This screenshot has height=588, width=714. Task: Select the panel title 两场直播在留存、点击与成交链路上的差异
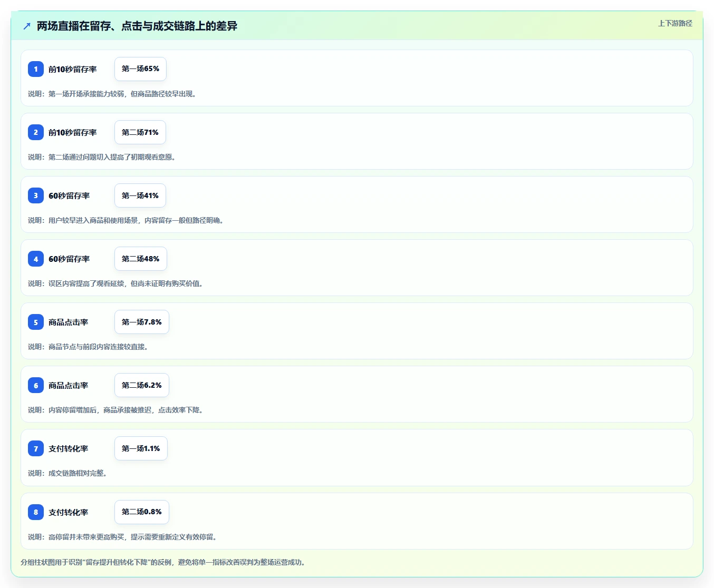tap(137, 26)
